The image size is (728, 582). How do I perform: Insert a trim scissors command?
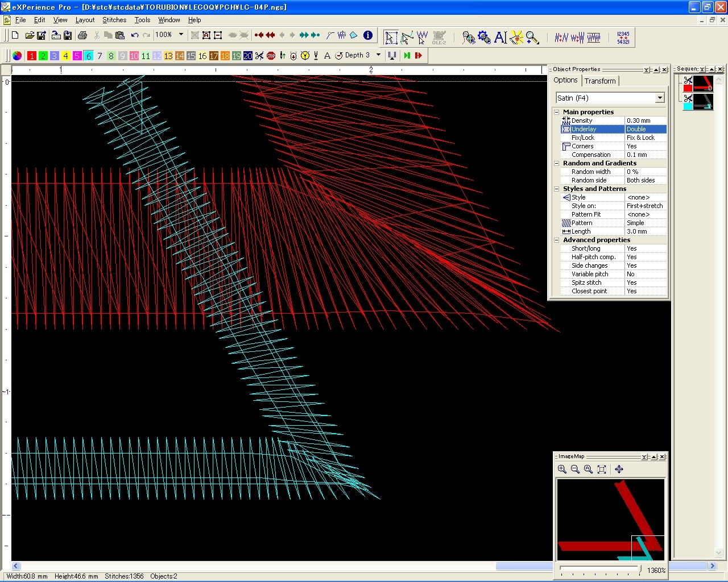point(259,56)
